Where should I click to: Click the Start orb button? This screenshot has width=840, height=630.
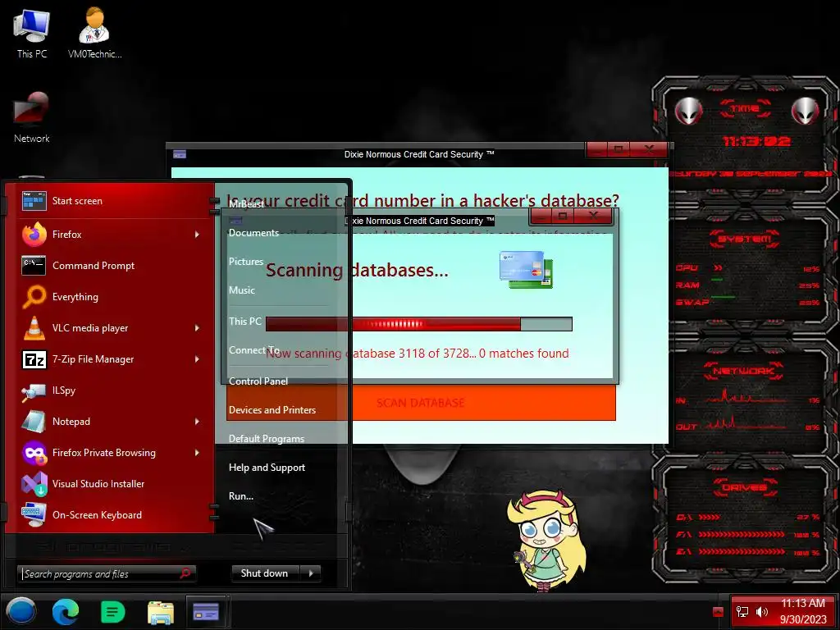coord(21,611)
